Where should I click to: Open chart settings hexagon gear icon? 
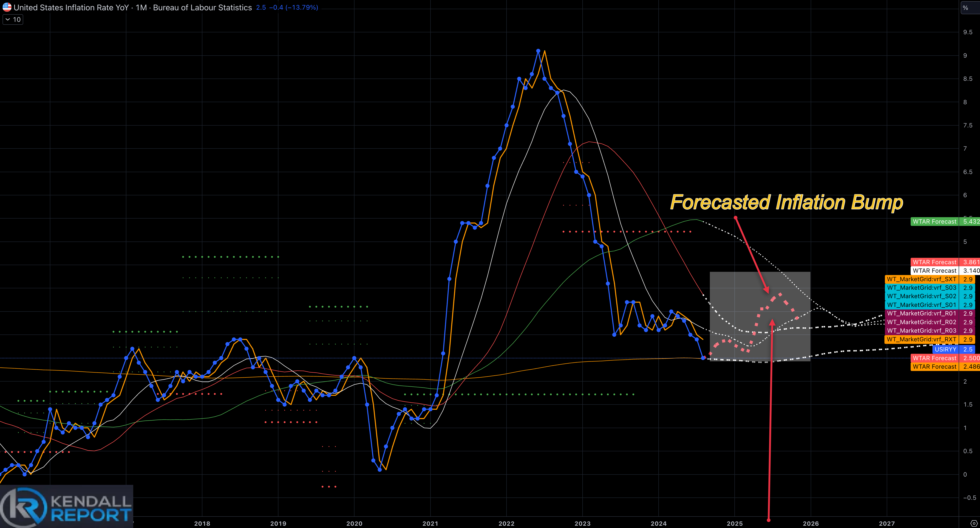coord(974,523)
